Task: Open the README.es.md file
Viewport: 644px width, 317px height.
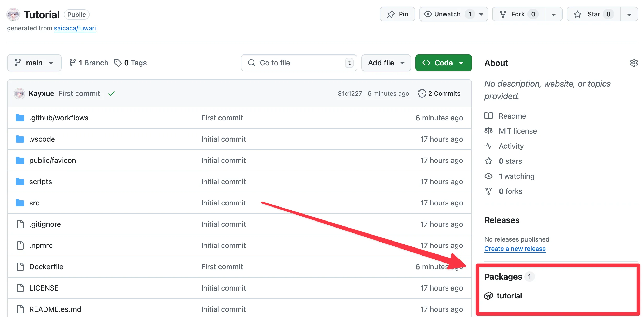Action: coord(55,309)
